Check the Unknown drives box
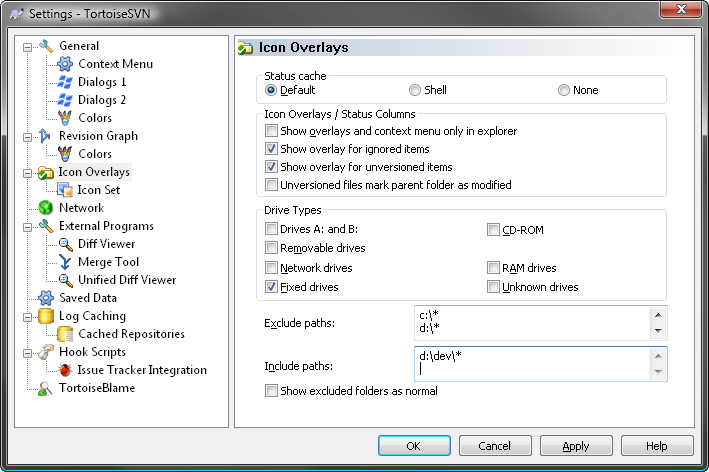The image size is (709, 472). pos(493,287)
